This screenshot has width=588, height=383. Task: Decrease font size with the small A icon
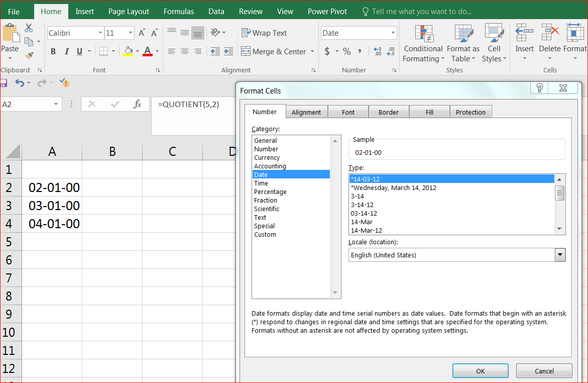click(154, 33)
